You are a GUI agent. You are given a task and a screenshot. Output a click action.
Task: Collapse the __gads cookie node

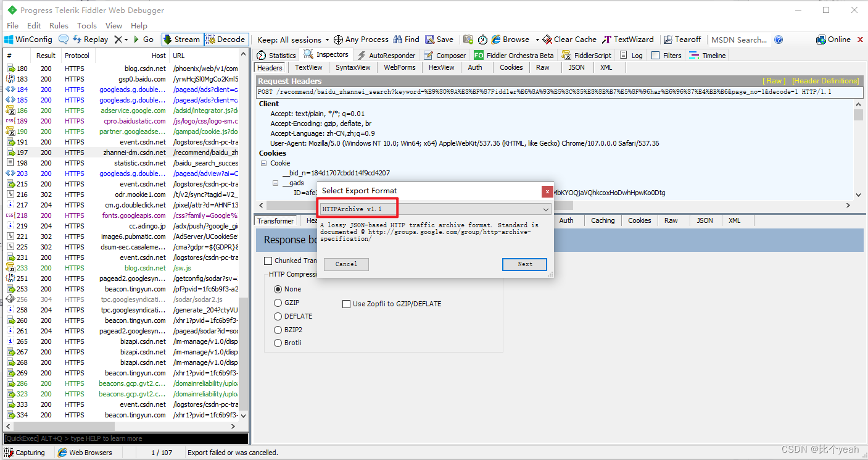coord(276,183)
